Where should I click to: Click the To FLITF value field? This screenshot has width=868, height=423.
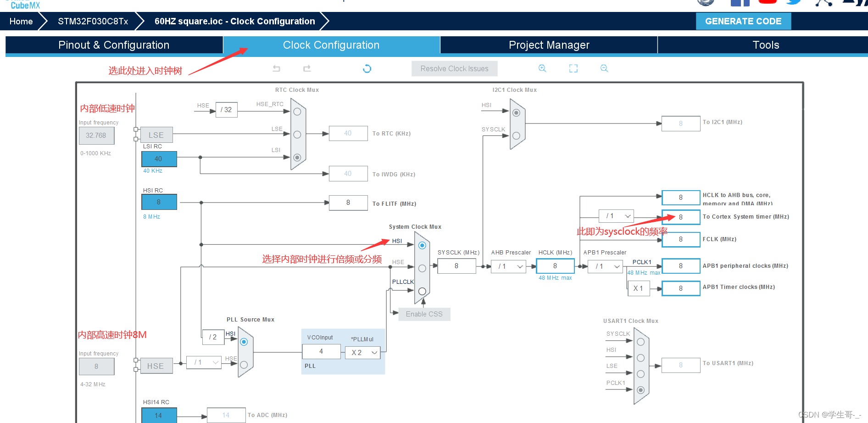pos(348,203)
